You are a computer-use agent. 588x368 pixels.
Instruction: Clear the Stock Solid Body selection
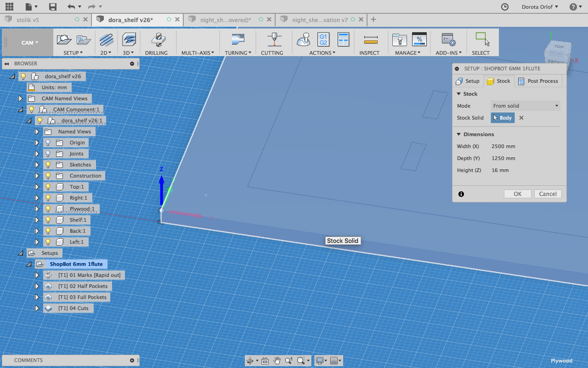tap(521, 118)
